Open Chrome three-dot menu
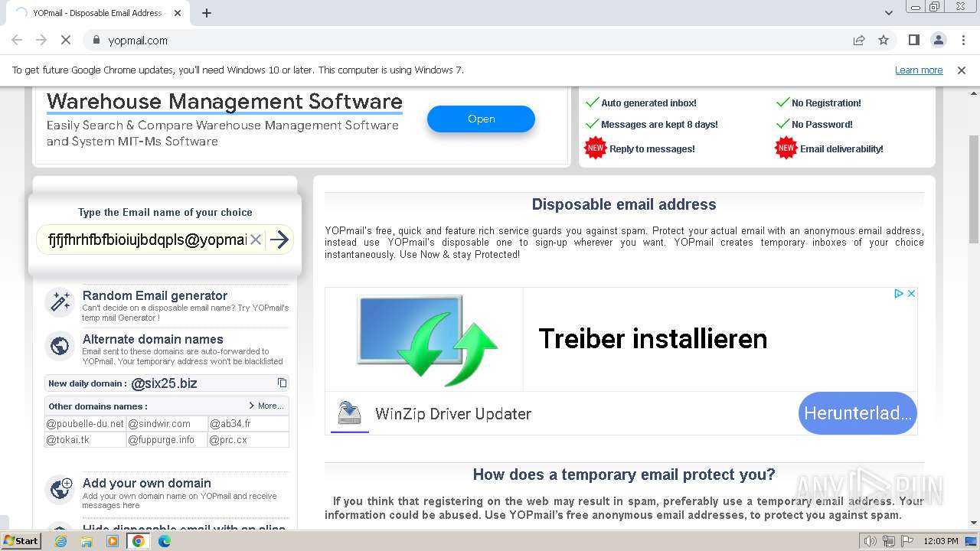Viewport: 980px width, 551px height. [x=962, y=40]
